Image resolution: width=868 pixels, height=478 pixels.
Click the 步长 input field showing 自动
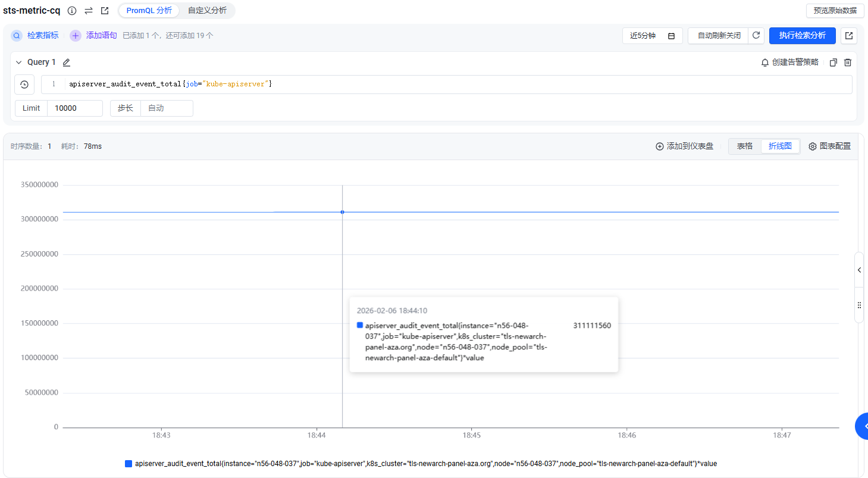pyautogui.click(x=167, y=108)
